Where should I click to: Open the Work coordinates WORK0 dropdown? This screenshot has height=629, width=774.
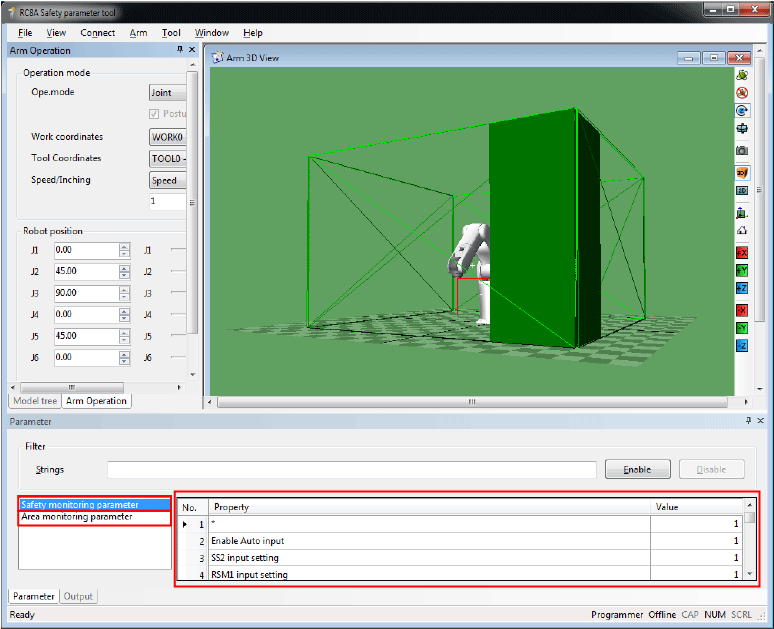click(167, 137)
